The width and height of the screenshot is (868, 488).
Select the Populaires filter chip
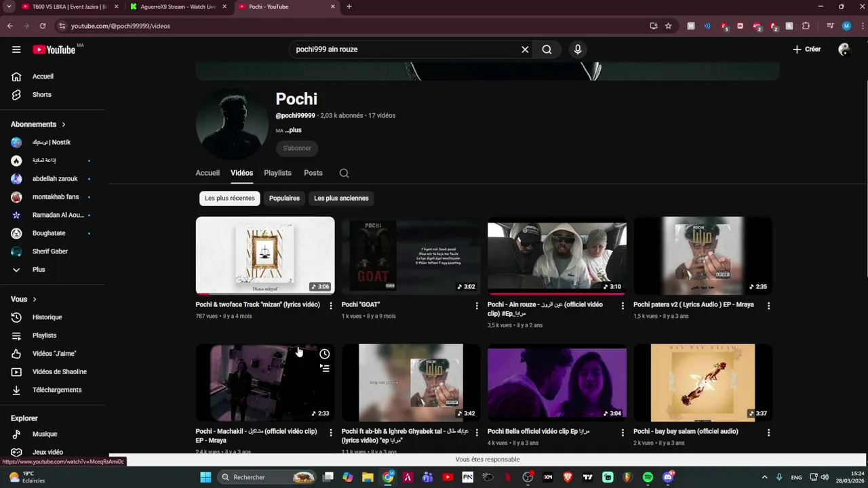[284, 198]
